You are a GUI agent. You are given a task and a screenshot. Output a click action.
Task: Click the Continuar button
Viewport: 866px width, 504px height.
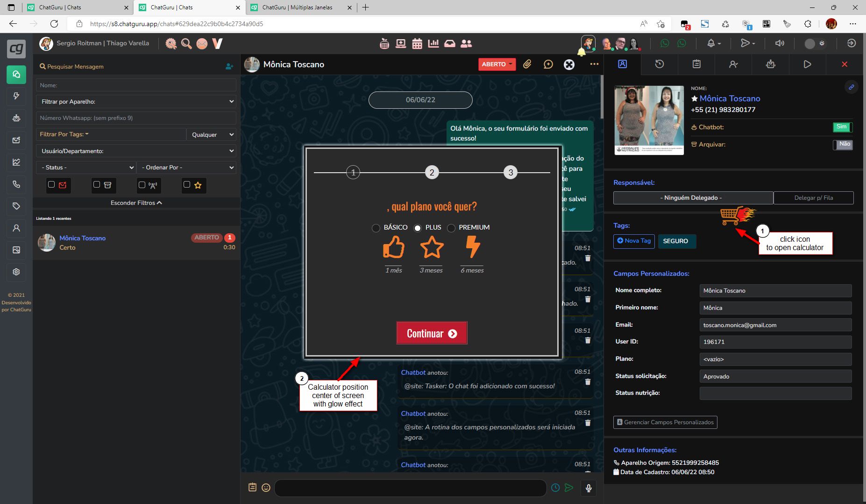[x=432, y=333]
